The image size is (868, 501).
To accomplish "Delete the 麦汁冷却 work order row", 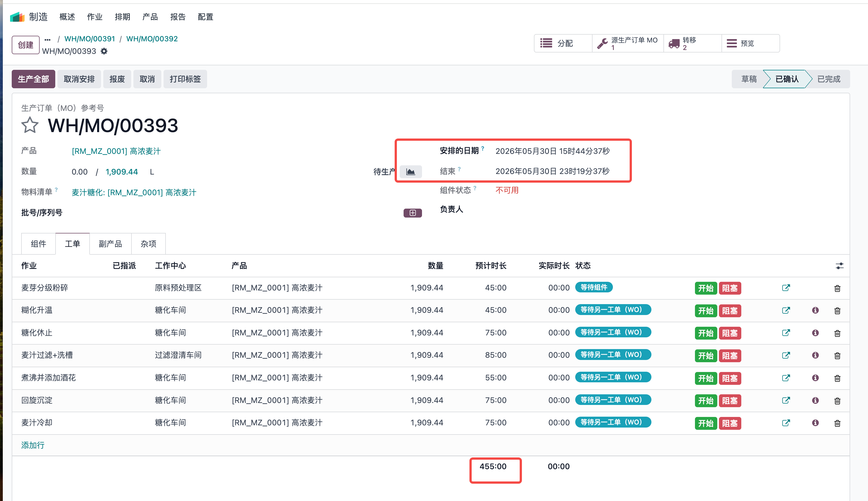I will pyautogui.click(x=837, y=423).
